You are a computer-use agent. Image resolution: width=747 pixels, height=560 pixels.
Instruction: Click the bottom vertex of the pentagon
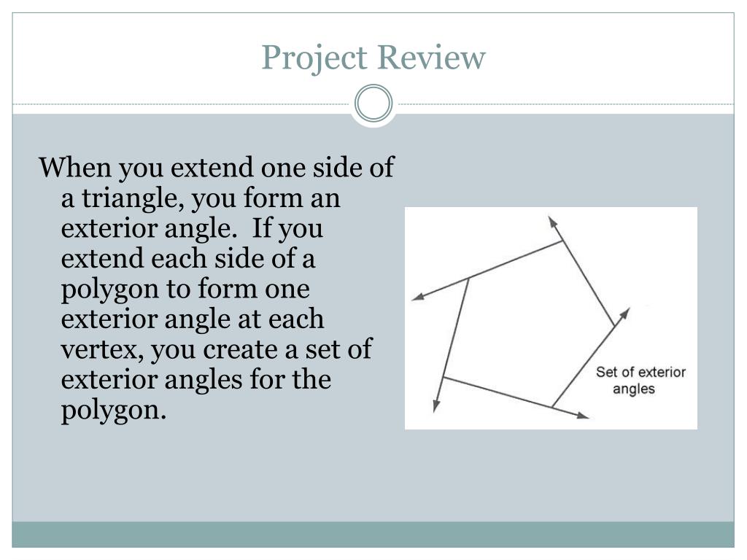(552, 406)
